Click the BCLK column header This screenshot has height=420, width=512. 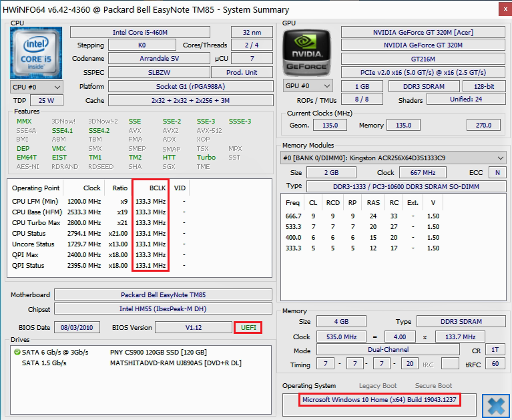tap(150, 188)
